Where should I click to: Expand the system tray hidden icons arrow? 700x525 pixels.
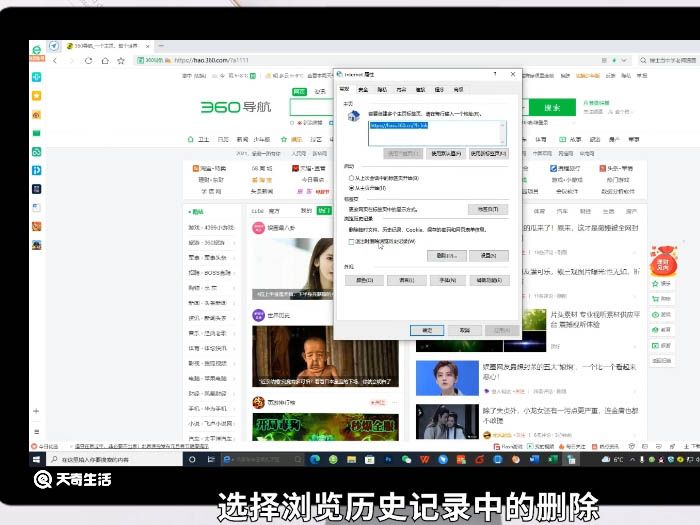[x=632, y=459]
